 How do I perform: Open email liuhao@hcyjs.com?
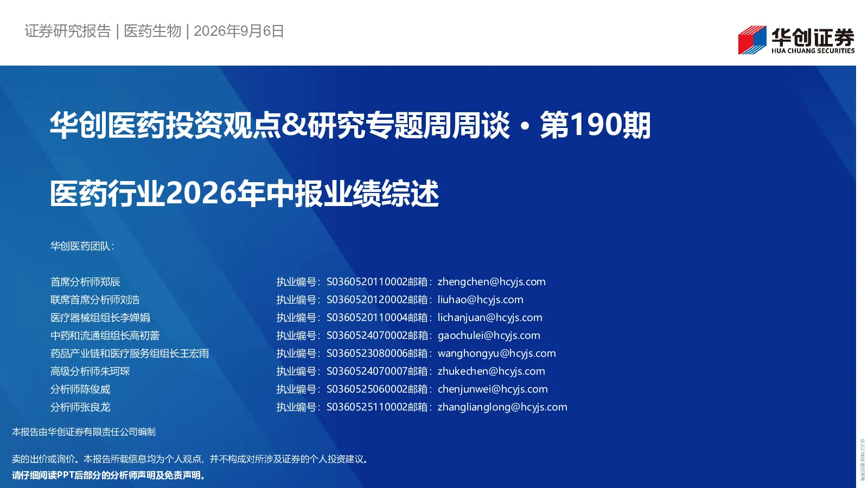(481, 300)
